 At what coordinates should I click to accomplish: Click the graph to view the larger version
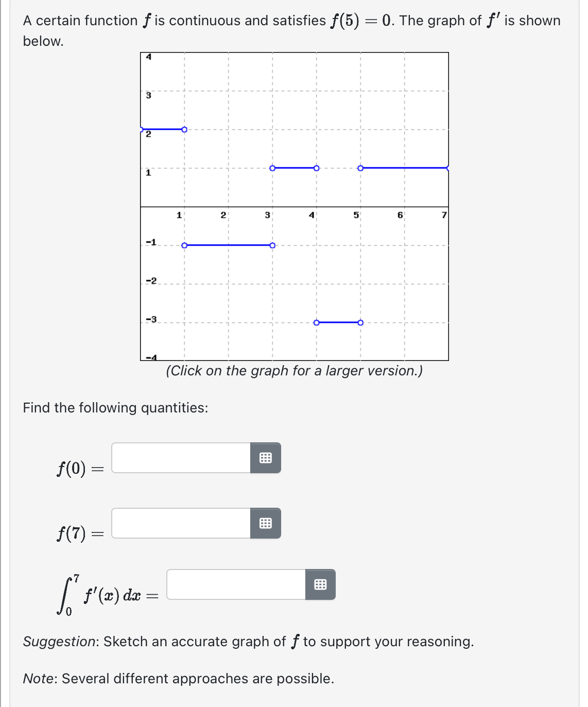coord(293,206)
